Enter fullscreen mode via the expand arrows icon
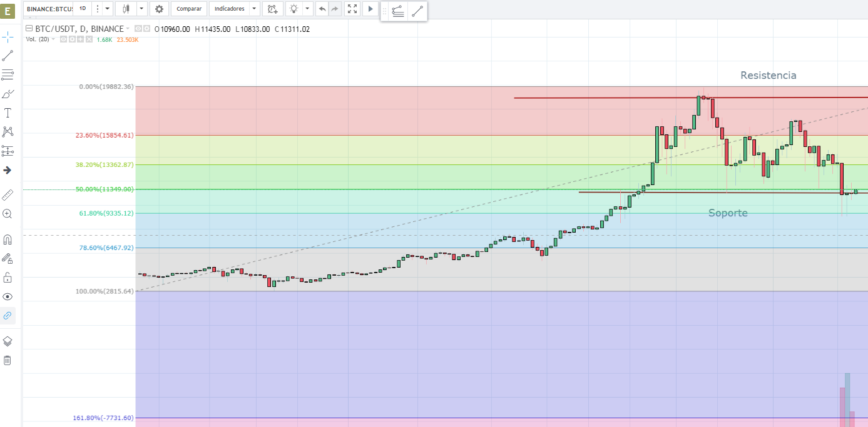 [x=352, y=9]
